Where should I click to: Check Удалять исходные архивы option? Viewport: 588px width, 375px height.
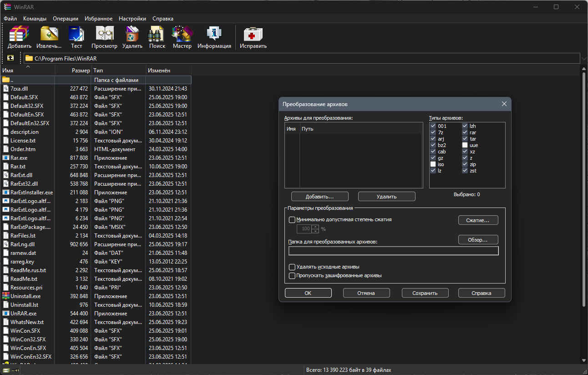292,267
